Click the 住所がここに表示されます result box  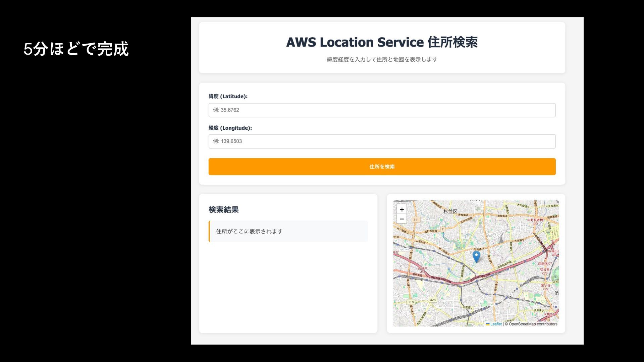tap(288, 231)
